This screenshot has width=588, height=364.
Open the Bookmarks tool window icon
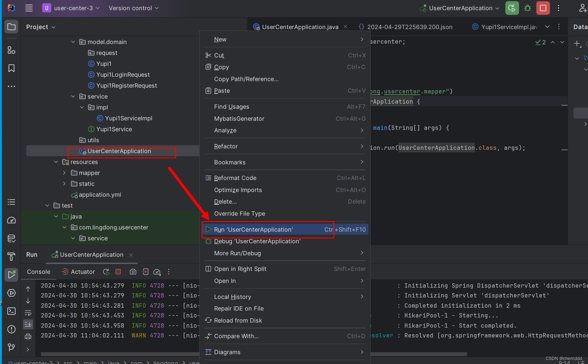tap(12, 68)
